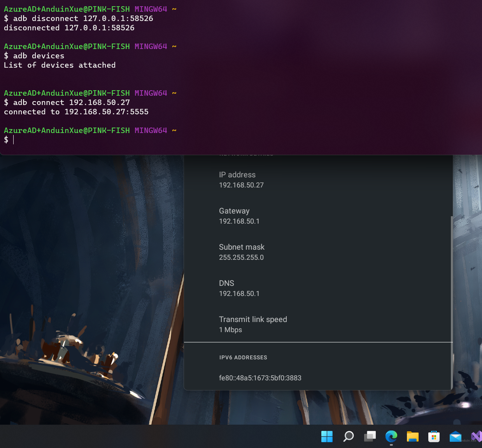Click IP address value 192.168.50.27
This screenshot has width=482, height=448.
[241, 185]
